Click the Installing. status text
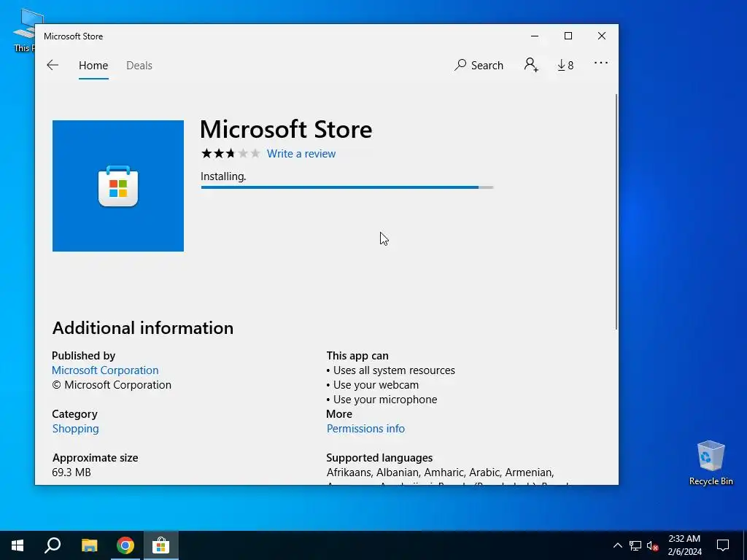747x560 pixels. [223, 176]
